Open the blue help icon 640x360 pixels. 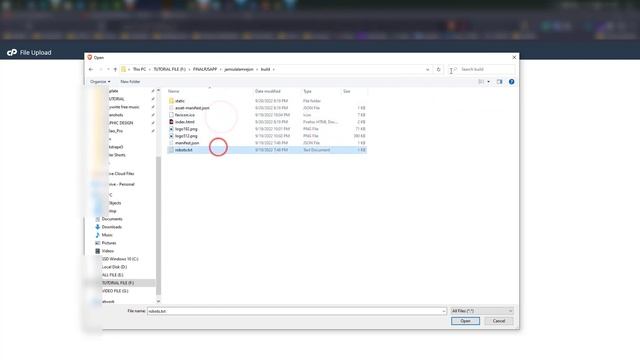coord(511,82)
